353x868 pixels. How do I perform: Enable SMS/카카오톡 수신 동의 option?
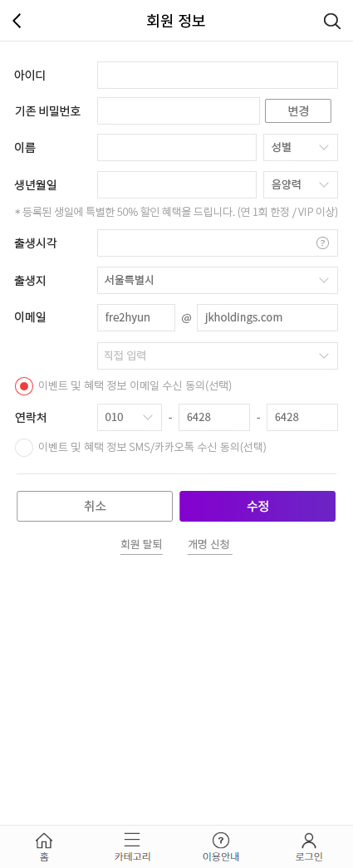24,447
